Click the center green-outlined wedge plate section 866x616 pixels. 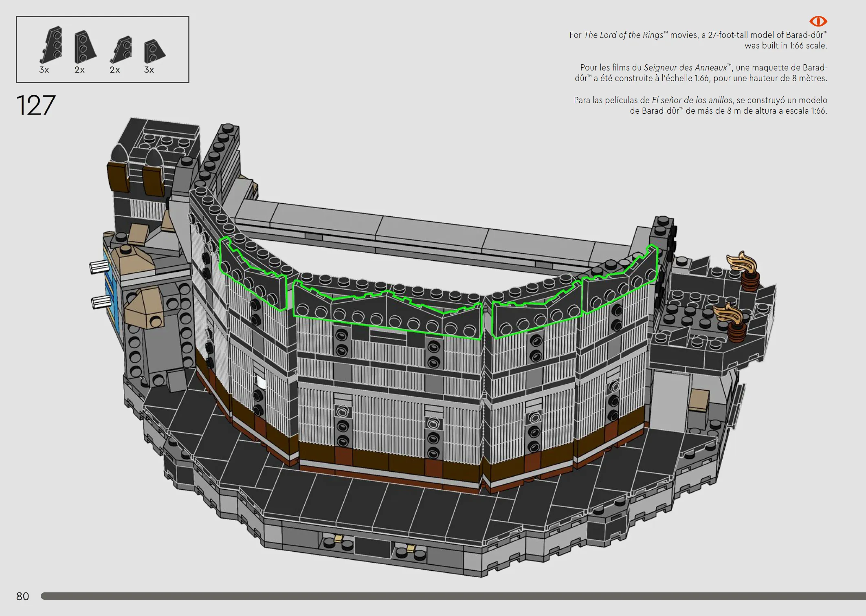388,310
